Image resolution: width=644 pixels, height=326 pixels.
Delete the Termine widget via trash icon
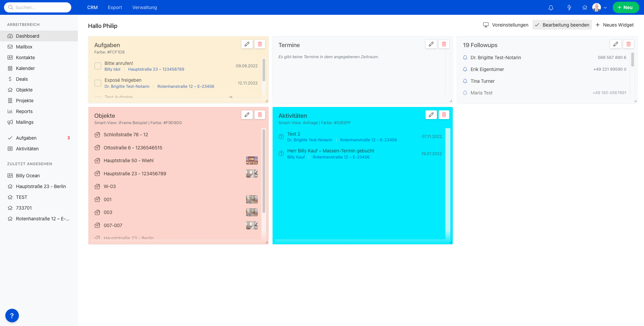click(444, 44)
